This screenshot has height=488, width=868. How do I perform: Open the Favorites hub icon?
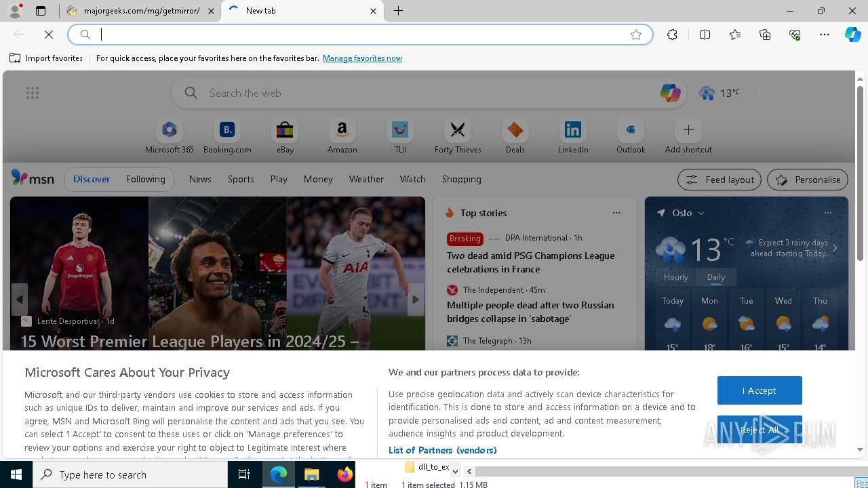[x=735, y=35]
